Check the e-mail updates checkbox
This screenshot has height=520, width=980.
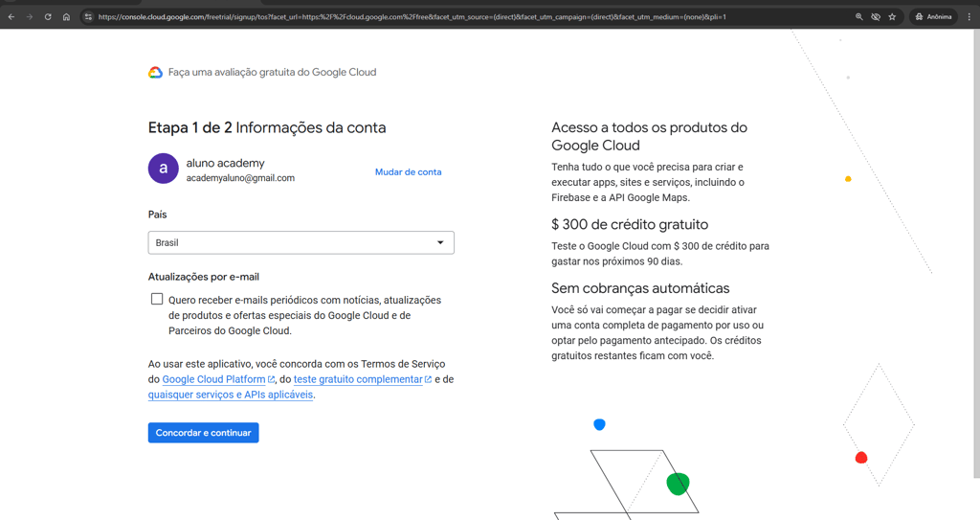[x=157, y=299]
